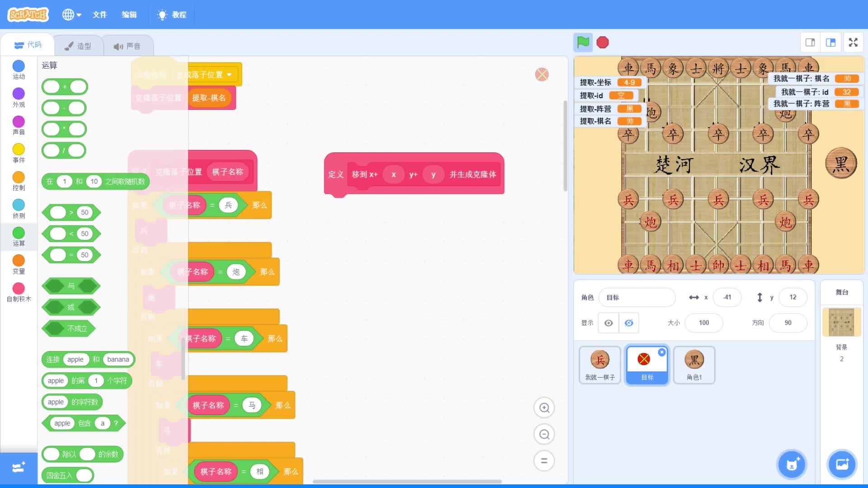Select the 变量 block category
Image resolution: width=868 pixels, height=488 pixels.
pos(19,264)
